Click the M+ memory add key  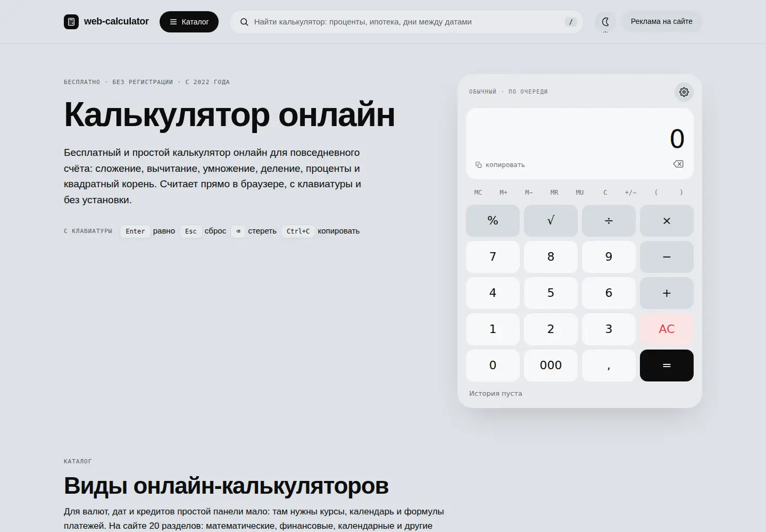[503, 193]
